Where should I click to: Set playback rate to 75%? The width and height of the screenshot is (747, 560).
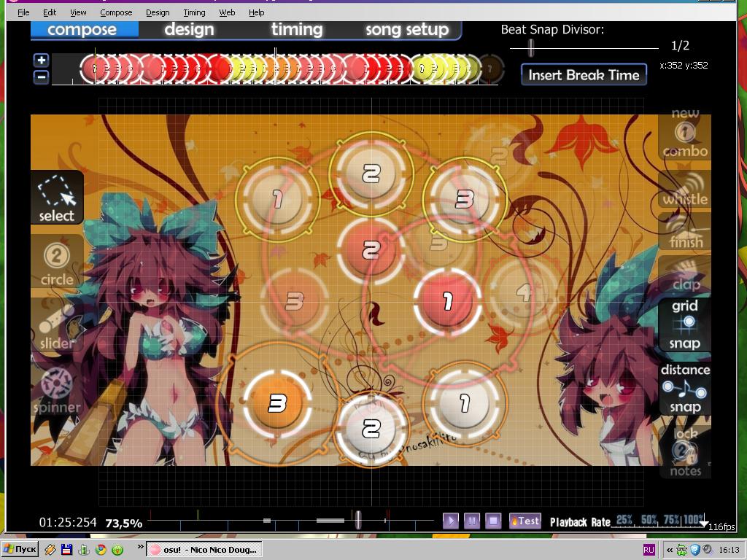[671, 520]
